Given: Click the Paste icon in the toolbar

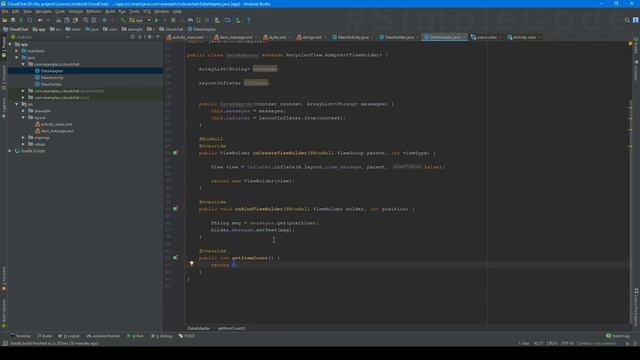Looking at the screenshot, I should (76, 20).
